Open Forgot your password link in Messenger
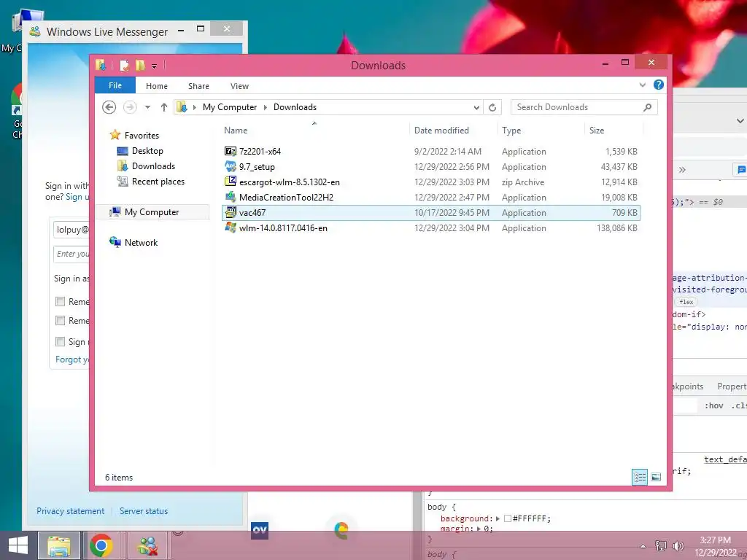This screenshot has height=560, width=747. [72, 359]
